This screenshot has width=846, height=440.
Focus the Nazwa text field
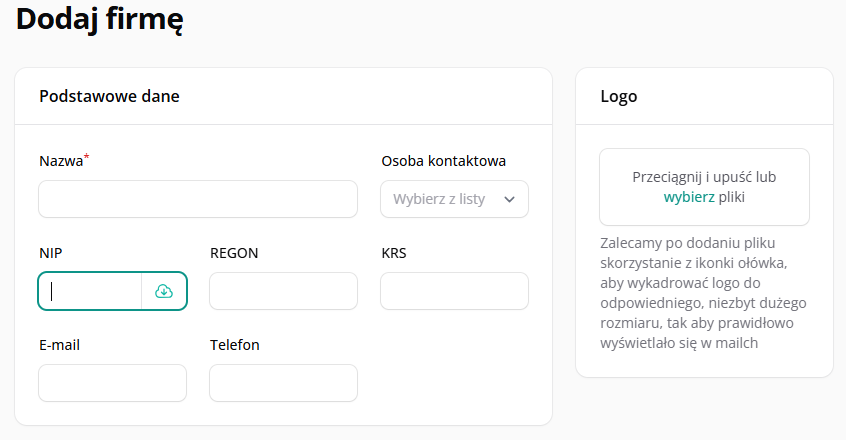[x=198, y=199]
